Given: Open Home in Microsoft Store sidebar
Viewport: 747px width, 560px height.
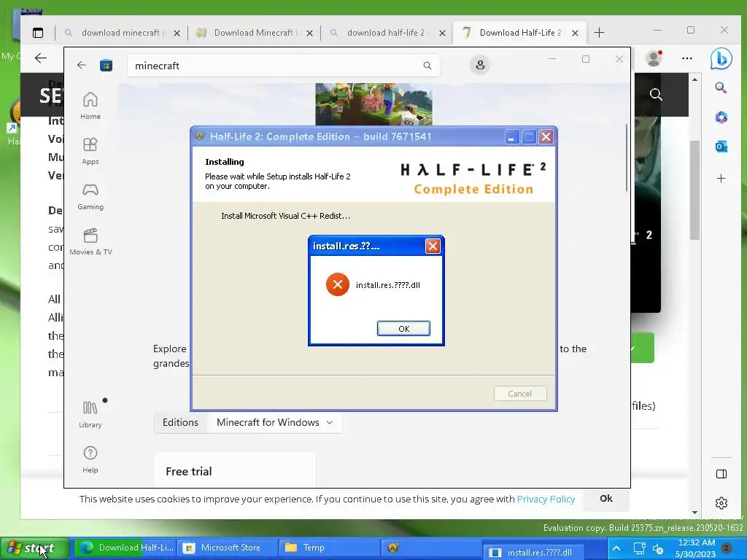Looking at the screenshot, I should tap(90, 106).
